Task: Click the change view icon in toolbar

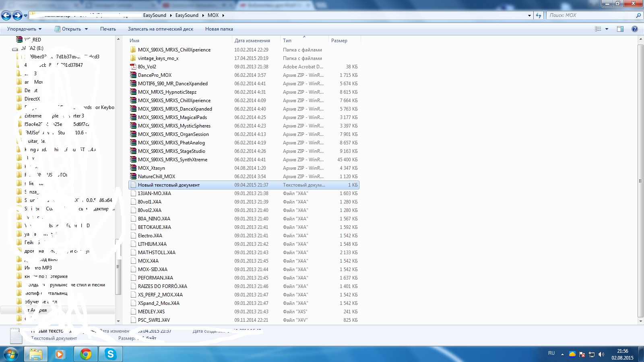Action: [x=598, y=29]
